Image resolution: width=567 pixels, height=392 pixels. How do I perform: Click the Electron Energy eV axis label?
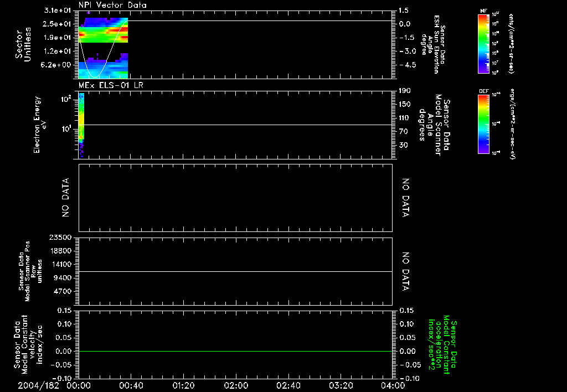pyautogui.click(x=40, y=125)
